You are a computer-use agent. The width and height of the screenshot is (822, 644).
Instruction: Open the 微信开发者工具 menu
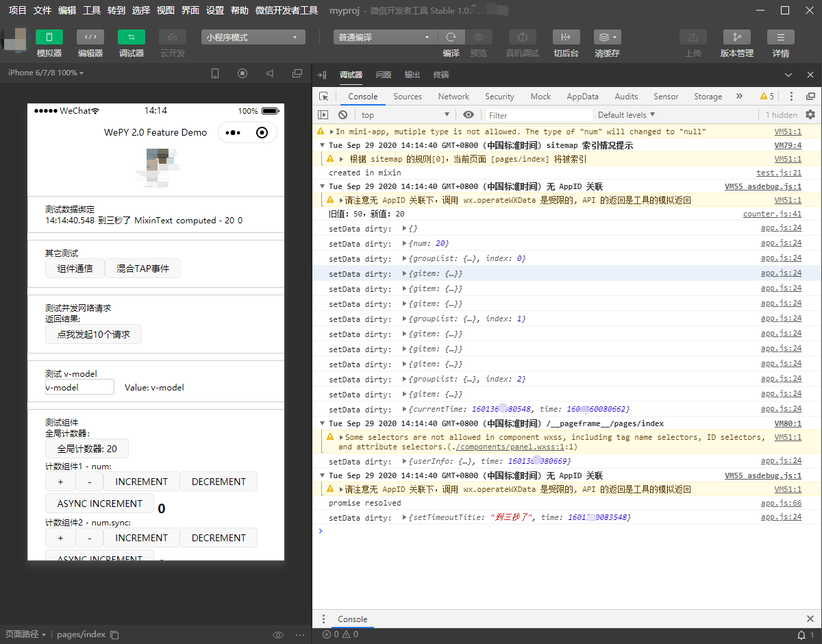point(286,10)
